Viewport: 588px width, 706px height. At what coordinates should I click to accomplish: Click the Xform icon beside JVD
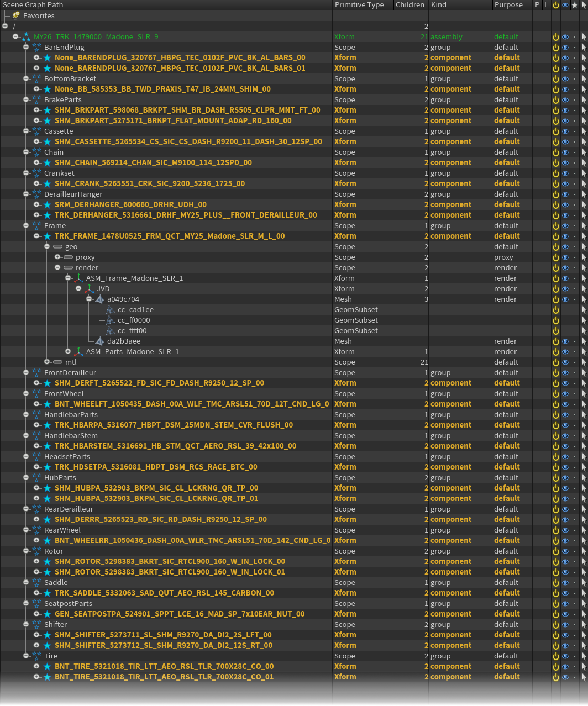pos(90,288)
